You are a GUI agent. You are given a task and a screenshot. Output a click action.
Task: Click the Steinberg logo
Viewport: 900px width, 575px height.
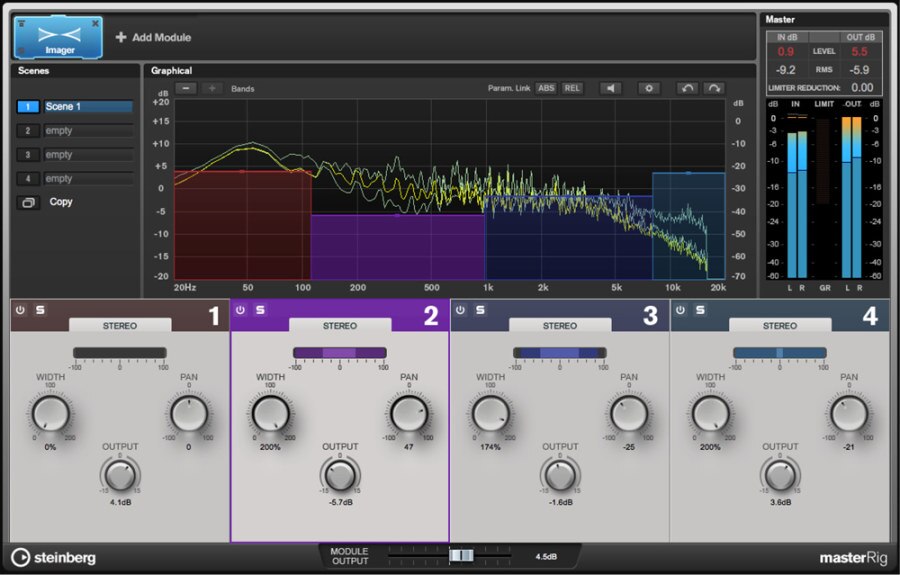53,557
